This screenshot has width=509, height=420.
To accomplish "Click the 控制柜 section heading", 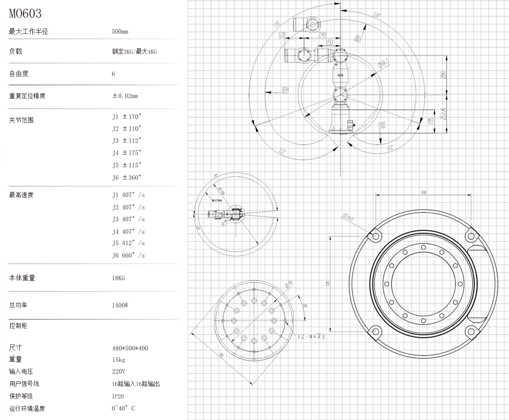I will (18, 326).
